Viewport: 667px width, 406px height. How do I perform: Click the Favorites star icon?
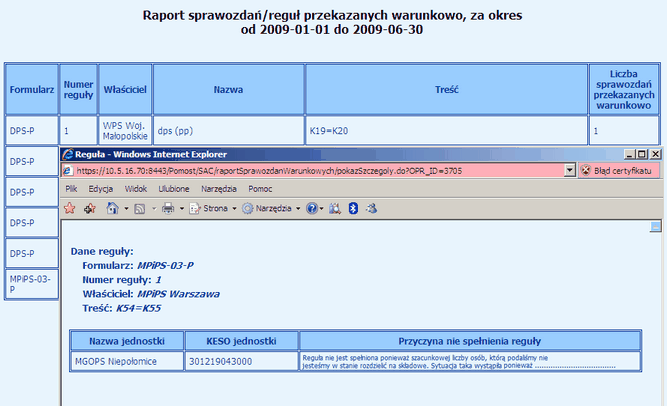(x=70, y=208)
